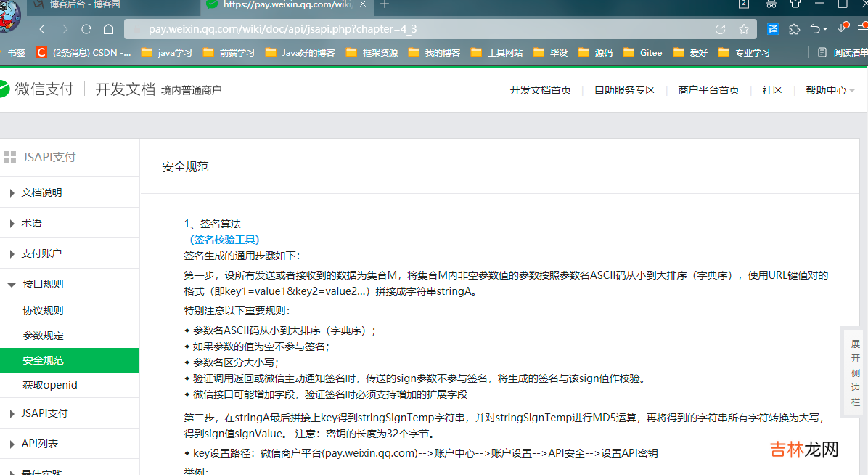This screenshot has width=868, height=475.
Task: Expand the 文档说明 sidebar section
Action: tap(41, 192)
